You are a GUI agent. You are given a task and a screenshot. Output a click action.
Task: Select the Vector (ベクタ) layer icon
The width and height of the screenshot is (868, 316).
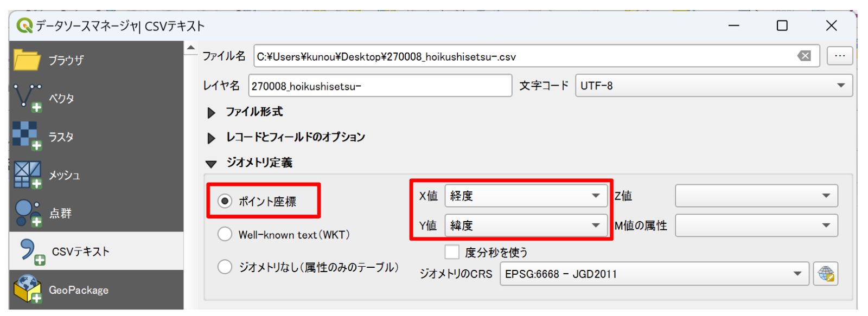pyautogui.click(x=28, y=98)
